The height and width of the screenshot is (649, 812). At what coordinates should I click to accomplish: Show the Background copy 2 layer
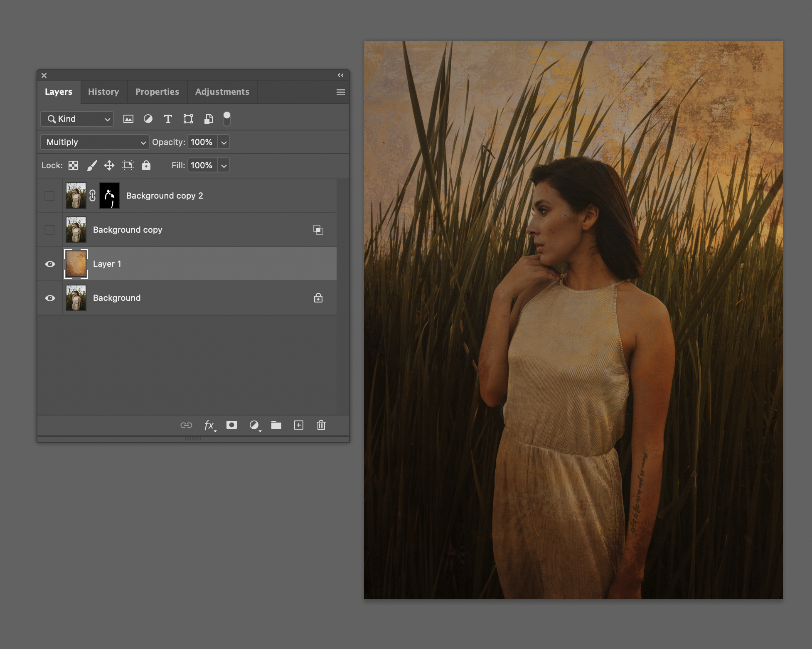(x=49, y=196)
